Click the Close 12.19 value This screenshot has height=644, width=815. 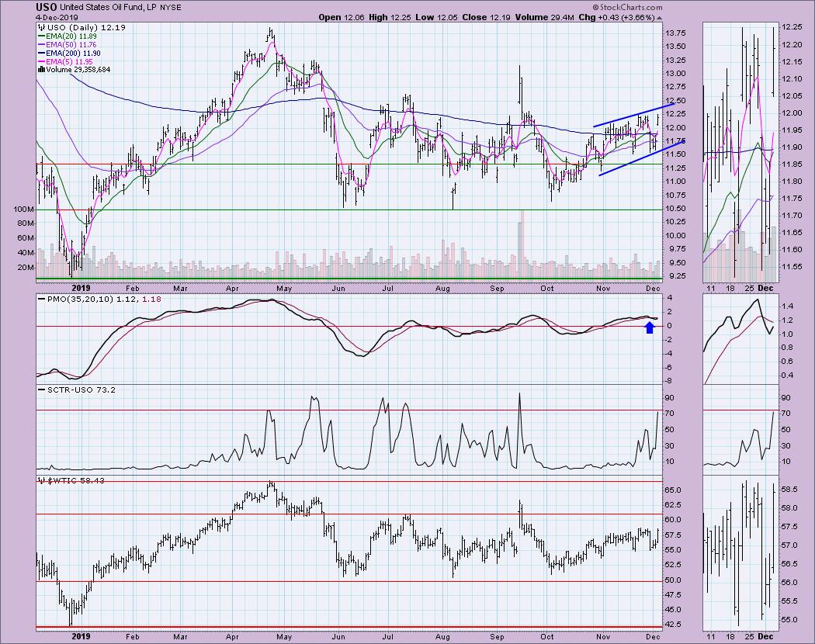tap(486, 17)
